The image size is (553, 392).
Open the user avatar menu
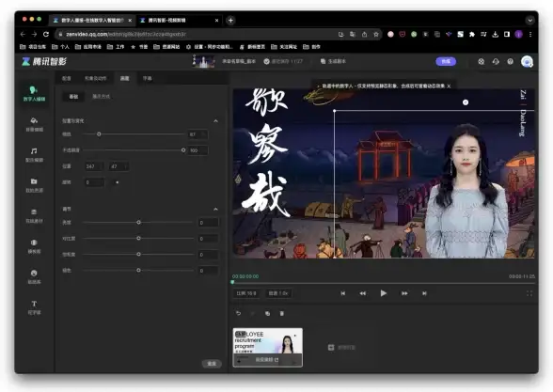tap(527, 61)
